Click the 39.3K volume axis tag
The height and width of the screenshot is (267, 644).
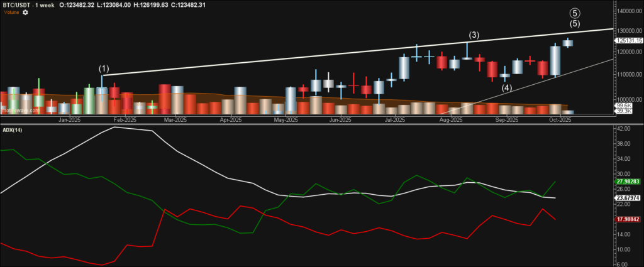click(x=622, y=111)
